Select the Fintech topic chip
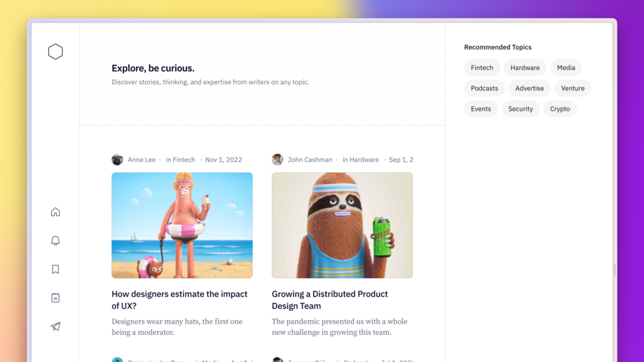 [482, 68]
